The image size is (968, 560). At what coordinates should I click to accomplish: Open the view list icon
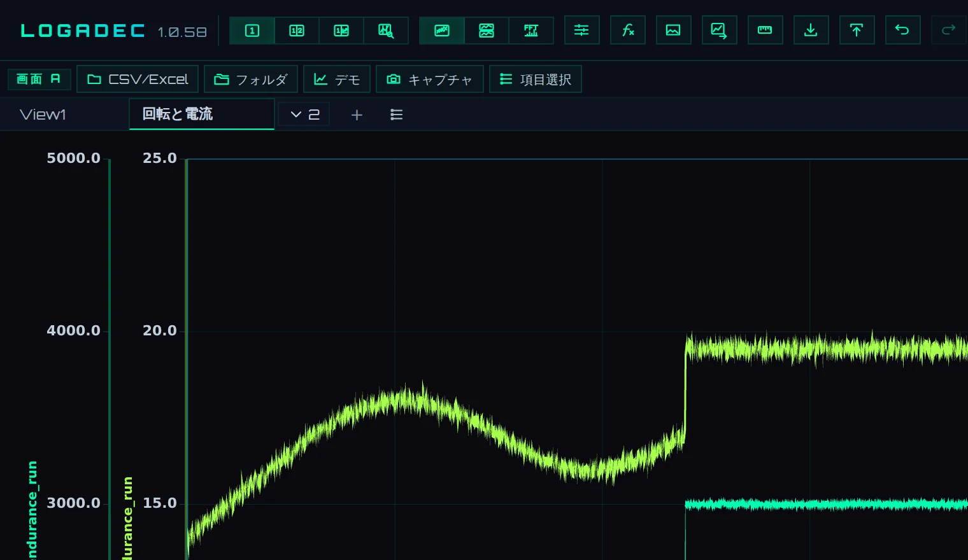396,115
